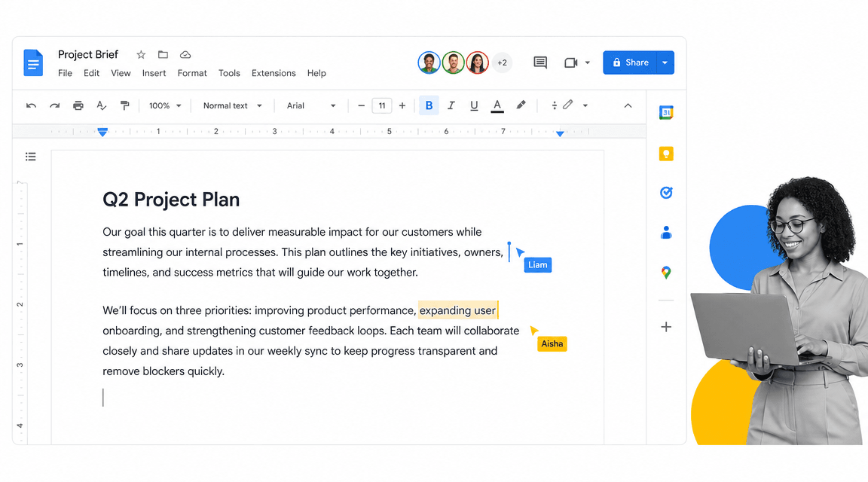Select the editing mode pencil icon

(x=568, y=105)
